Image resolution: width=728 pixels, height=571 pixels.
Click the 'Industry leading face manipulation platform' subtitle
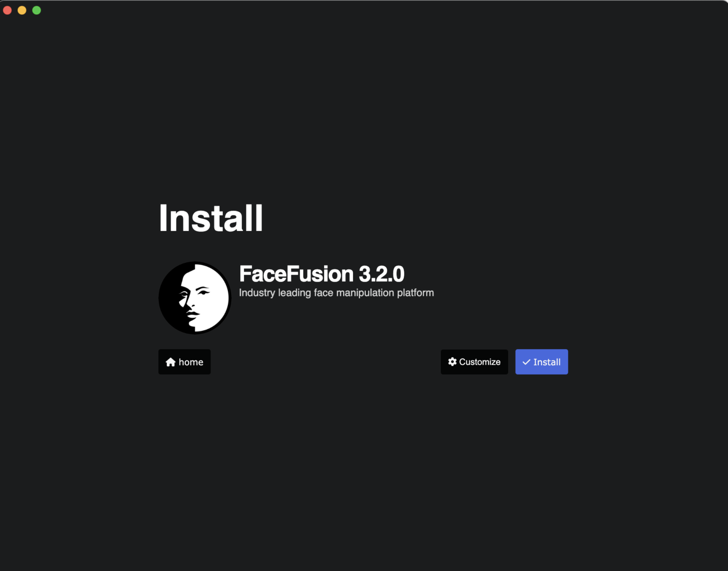(x=337, y=293)
